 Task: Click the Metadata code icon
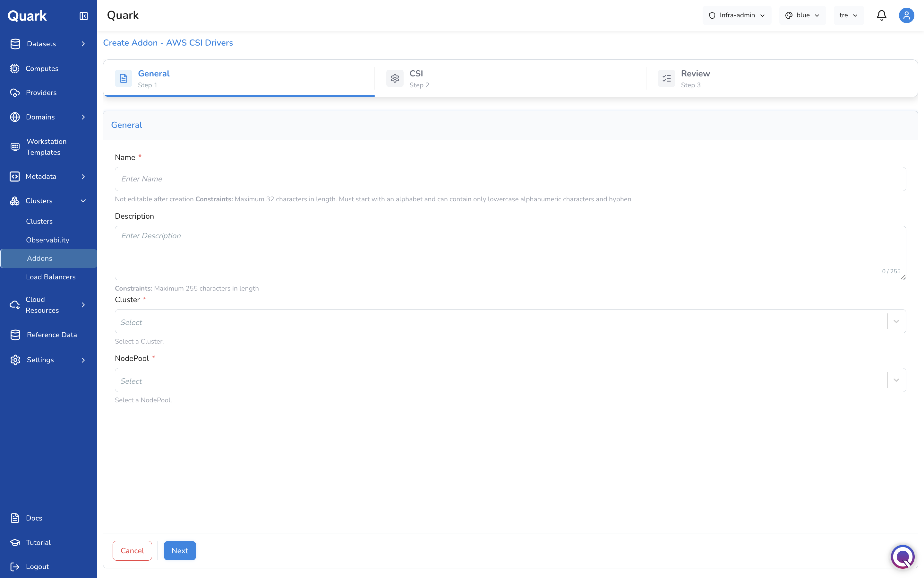point(14,177)
